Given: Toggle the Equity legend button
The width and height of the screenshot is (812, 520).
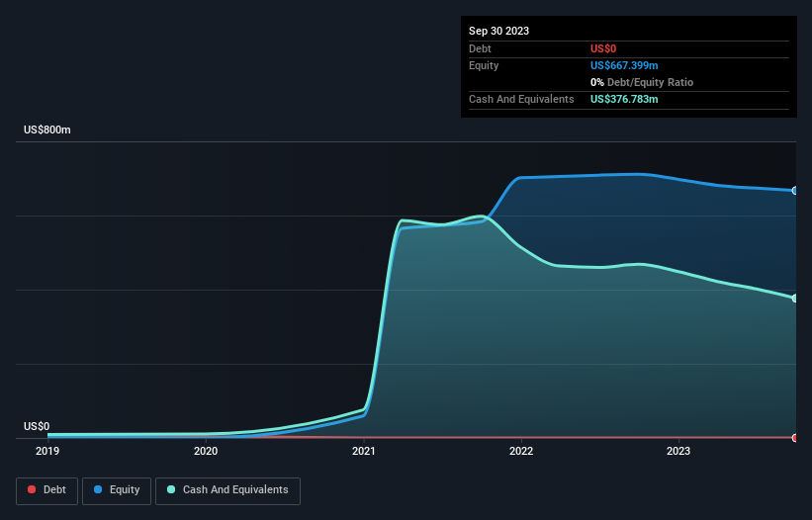Looking at the screenshot, I should coord(117,490).
